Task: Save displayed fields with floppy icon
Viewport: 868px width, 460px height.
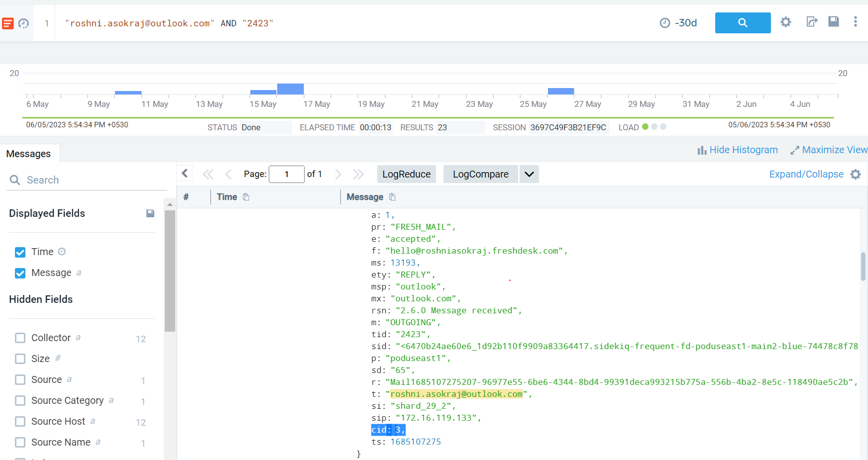Action: (x=150, y=213)
